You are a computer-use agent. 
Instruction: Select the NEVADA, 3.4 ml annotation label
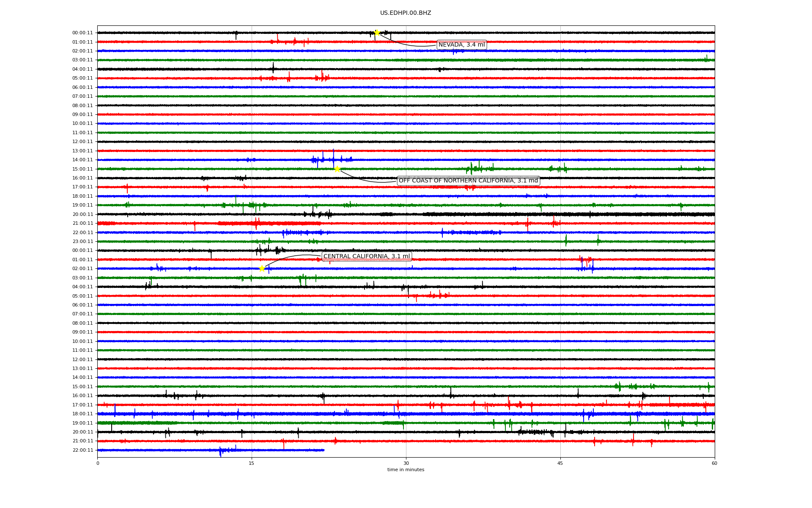[x=461, y=45]
